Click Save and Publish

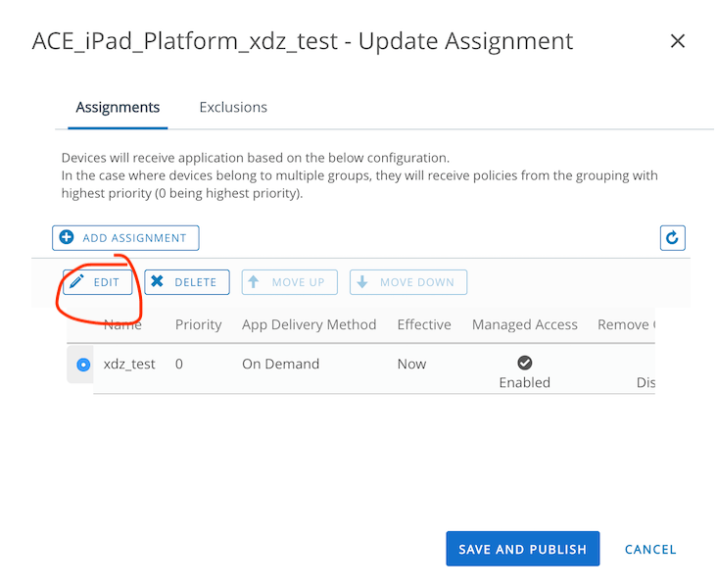tap(522, 550)
